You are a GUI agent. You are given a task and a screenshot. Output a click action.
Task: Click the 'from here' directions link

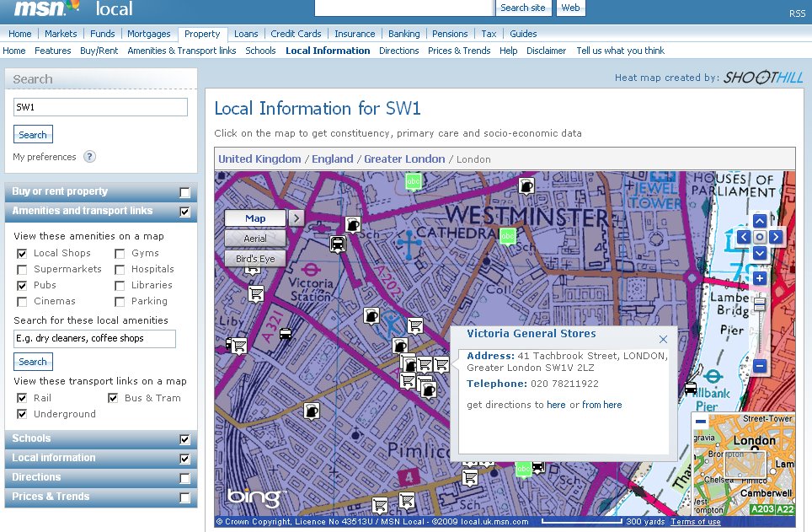pyautogui.click(x=601, y=405)
